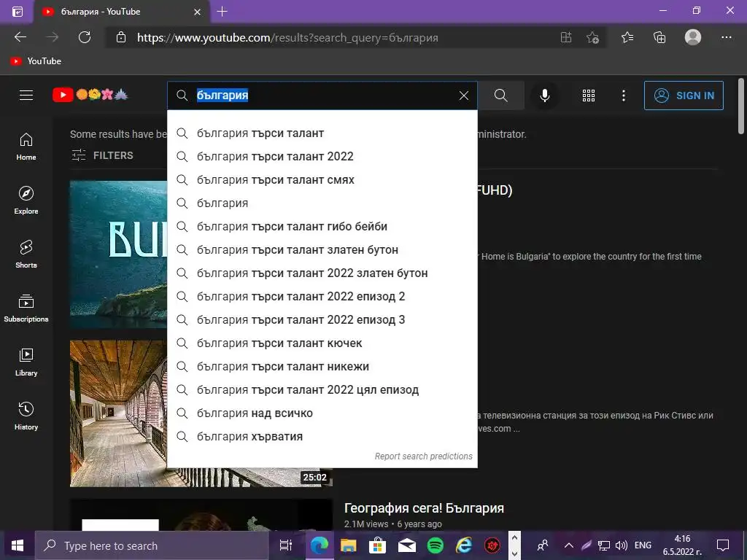Clear the search box with the X

pos(463,96)
